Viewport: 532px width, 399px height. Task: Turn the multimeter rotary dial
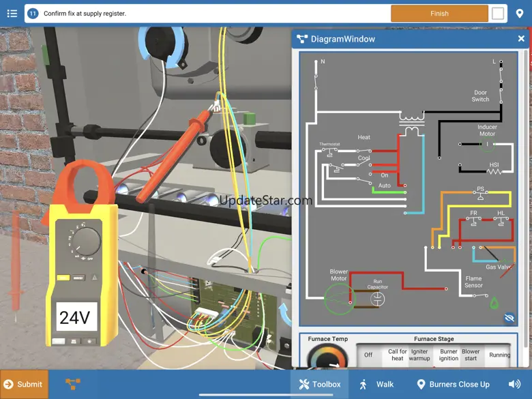tap(86, 241)
